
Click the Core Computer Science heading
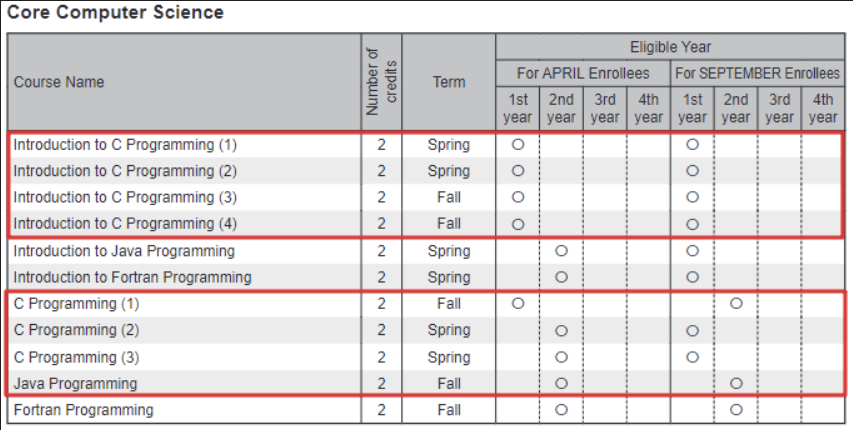115,13
